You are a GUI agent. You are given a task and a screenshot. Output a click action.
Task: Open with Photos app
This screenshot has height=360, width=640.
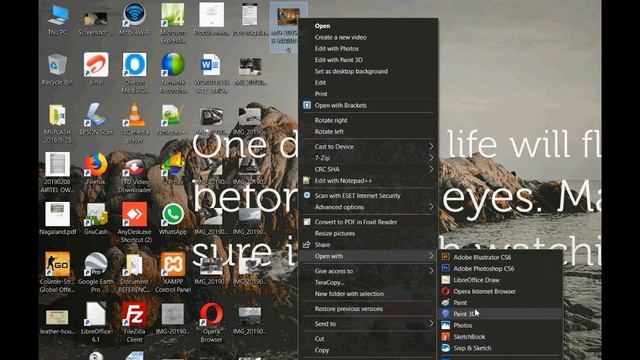(x=500, y=325)
